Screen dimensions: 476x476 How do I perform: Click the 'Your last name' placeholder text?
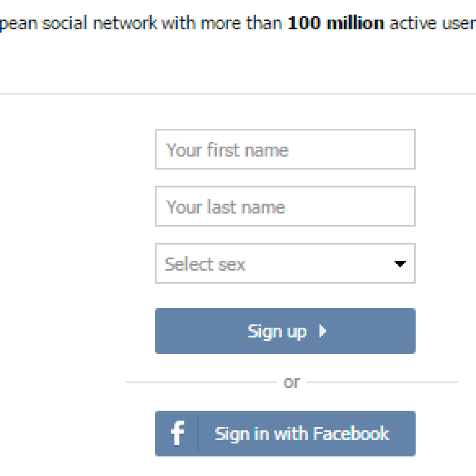click(x=225, y=207)
